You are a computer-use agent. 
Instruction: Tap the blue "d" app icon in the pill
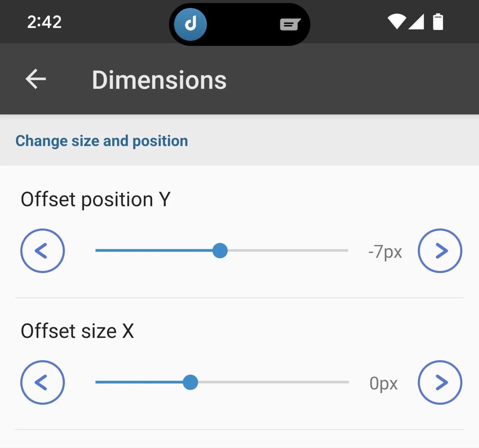coord(190,24)
